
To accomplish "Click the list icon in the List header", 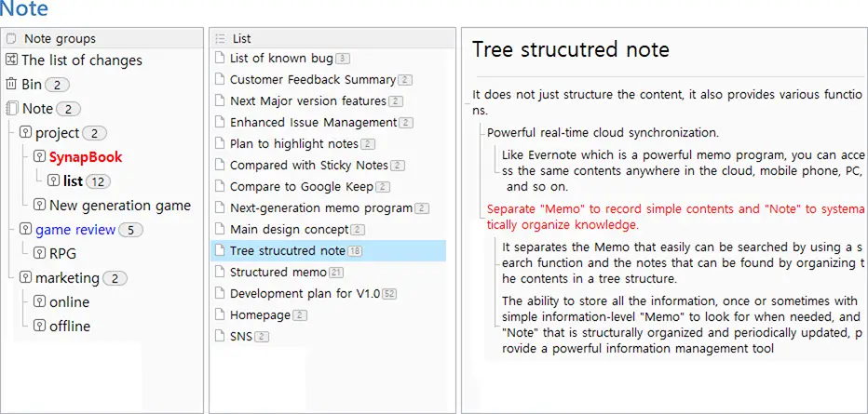I will click(x=221, y=39).
